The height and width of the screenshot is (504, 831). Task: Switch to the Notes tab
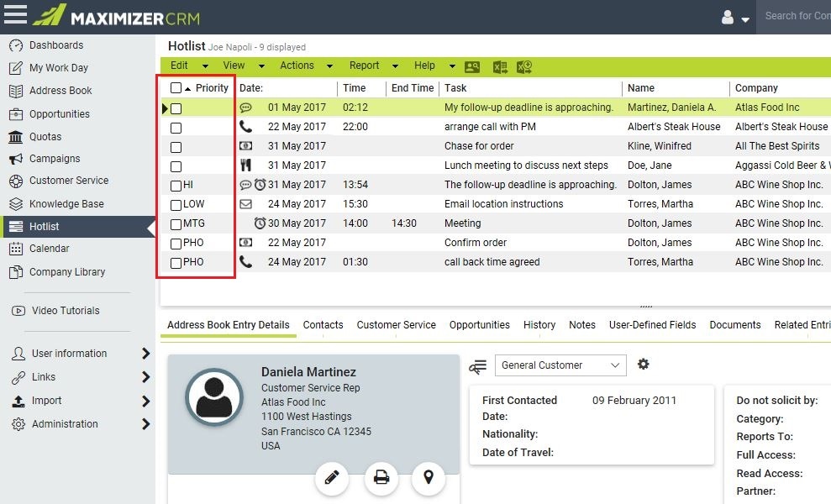[x=582, y=325]
